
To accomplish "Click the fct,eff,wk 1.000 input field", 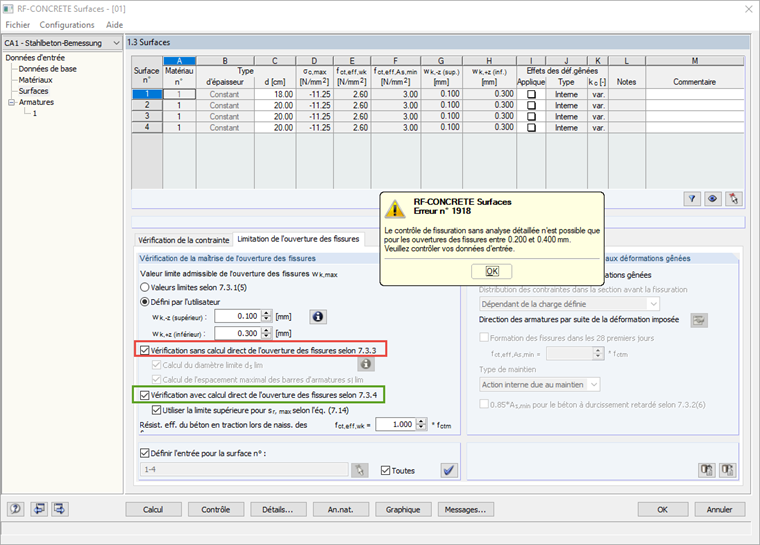I will click(396, 424).
